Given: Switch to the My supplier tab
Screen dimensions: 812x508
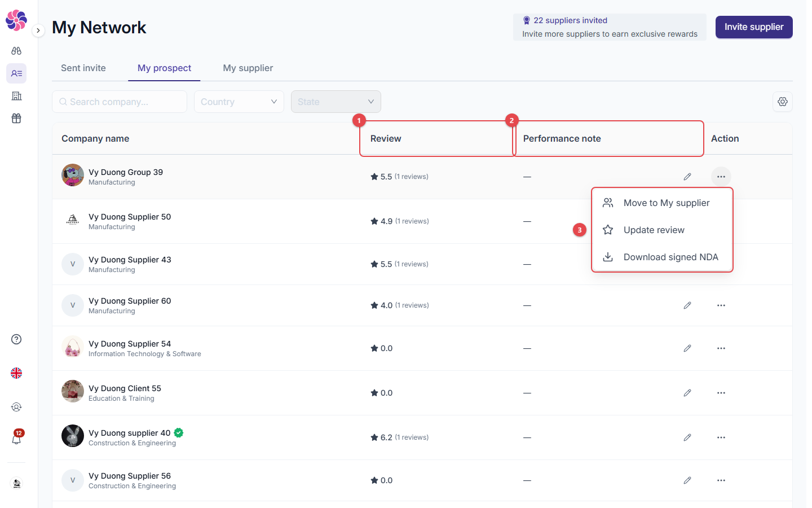Looking at the screenshot, I should 248,68.
